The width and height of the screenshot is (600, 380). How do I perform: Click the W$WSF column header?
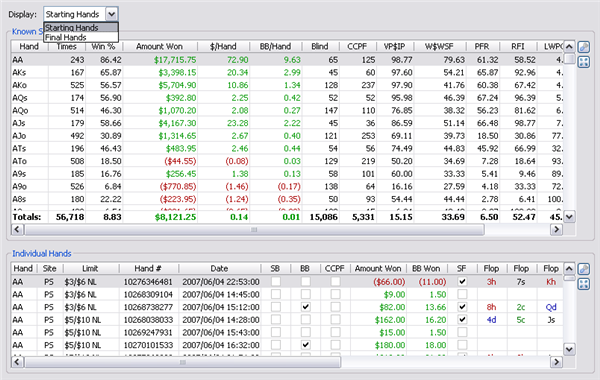coord(439,47)
